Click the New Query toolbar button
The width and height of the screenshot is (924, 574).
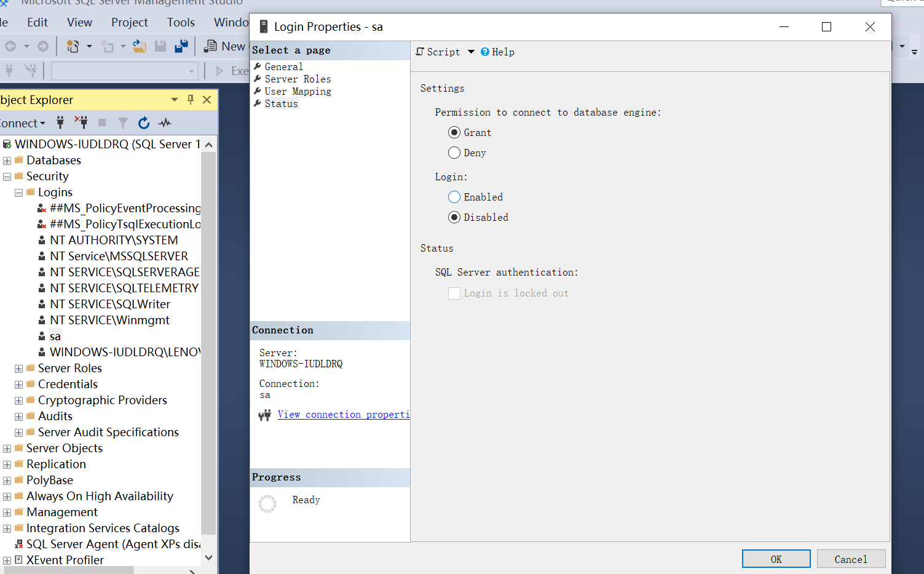225,46
